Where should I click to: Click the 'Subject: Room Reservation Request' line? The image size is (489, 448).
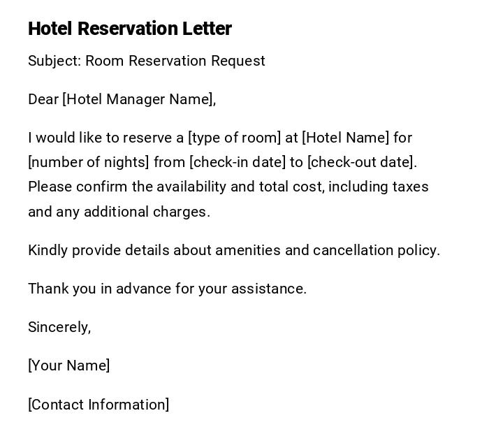pyautogui.click(x=147, y=61)
